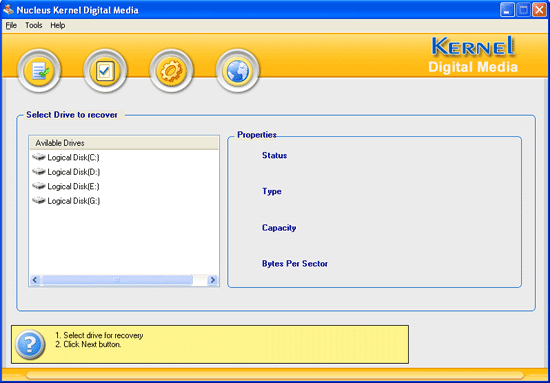Viewport: 550px width, 383px height.
Task: Select Logical Disk(D:) in drives list
Action: tap(74, 172)
